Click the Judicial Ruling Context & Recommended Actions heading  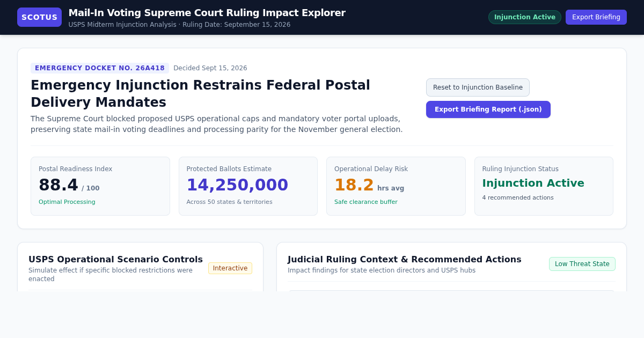405,260
